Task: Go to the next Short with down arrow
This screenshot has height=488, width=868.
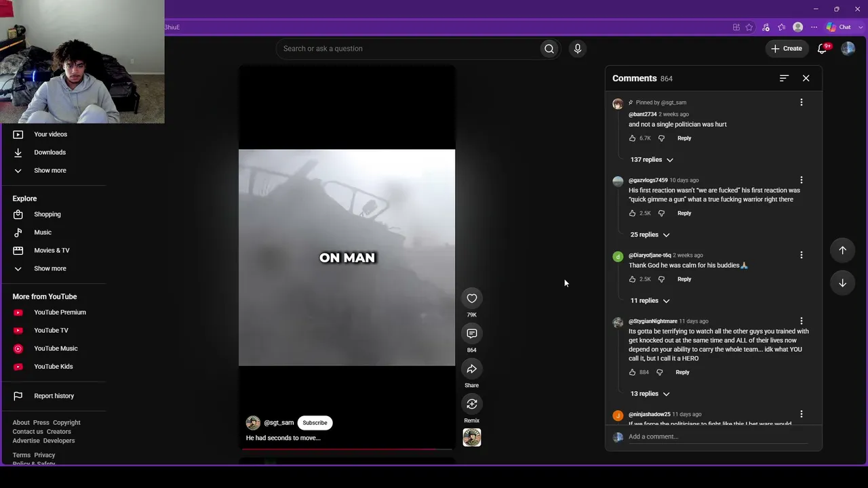Action: (x=842, y=283)
